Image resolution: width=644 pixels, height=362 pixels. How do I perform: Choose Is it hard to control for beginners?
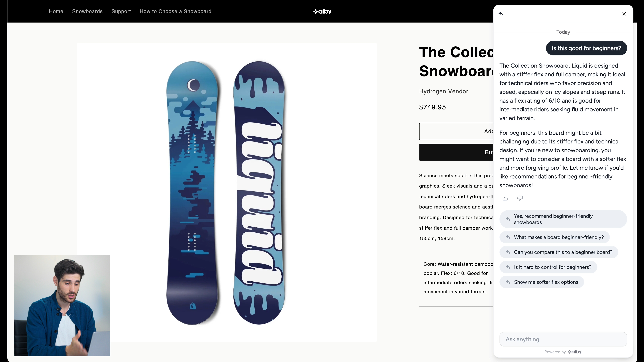pyautogui.click(x=548, y=267)
